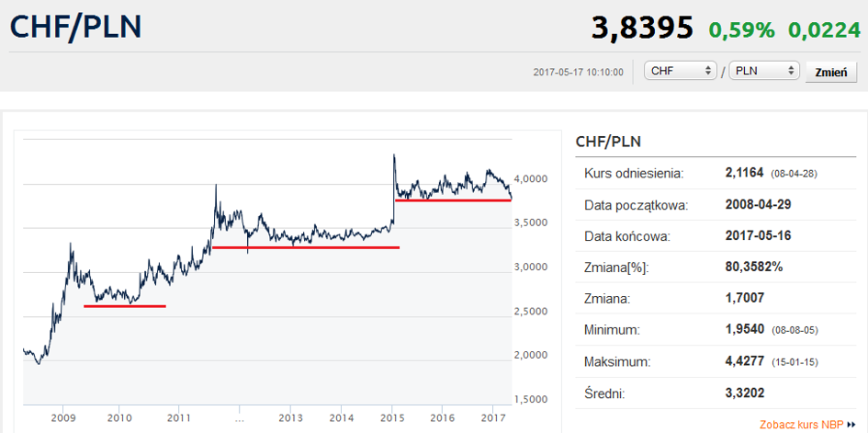The height and width of the screenshot is (433, 868).
Task: Click the red support line from 2015 to 2017
Action: tap(453, 199)
